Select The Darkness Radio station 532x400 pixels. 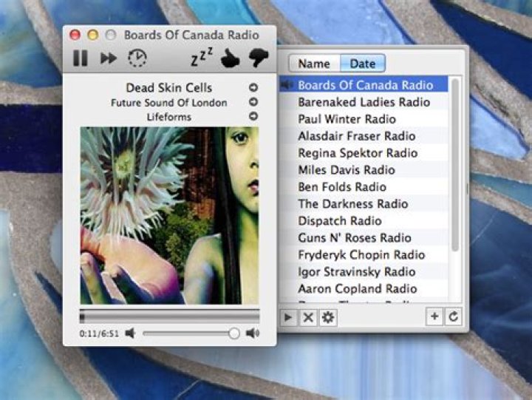(x=364, y=204)
